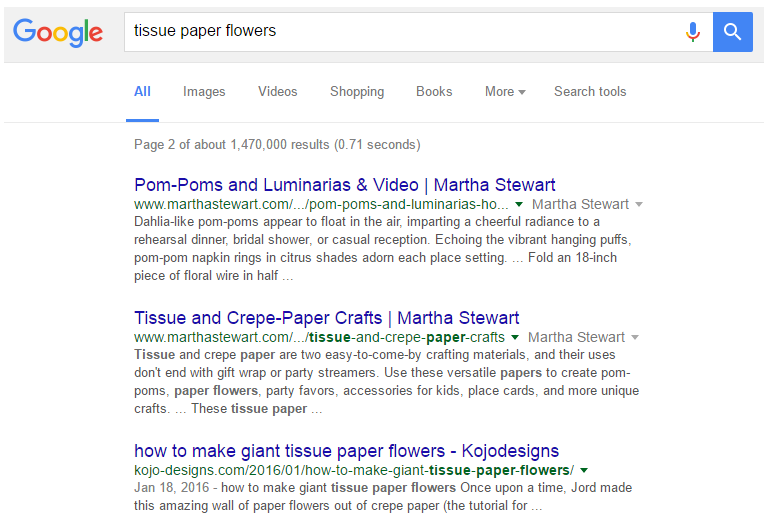Click the tissue paper flowers search field
This screenshot has height=524, width=764.
click(x=400, y=32)
